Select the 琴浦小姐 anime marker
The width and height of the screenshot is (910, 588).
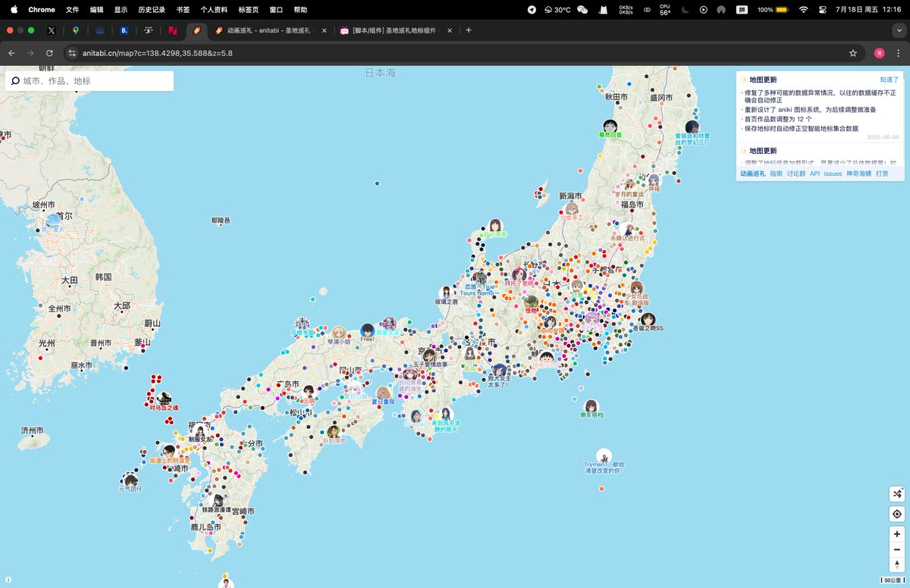coord(338,333)
